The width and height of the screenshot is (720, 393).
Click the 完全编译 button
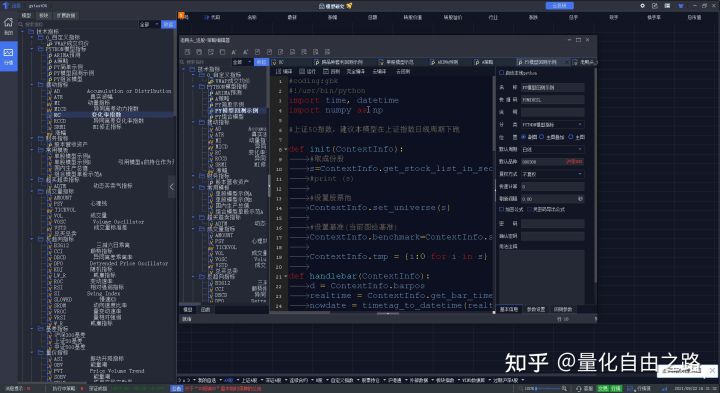pos(355,72)
